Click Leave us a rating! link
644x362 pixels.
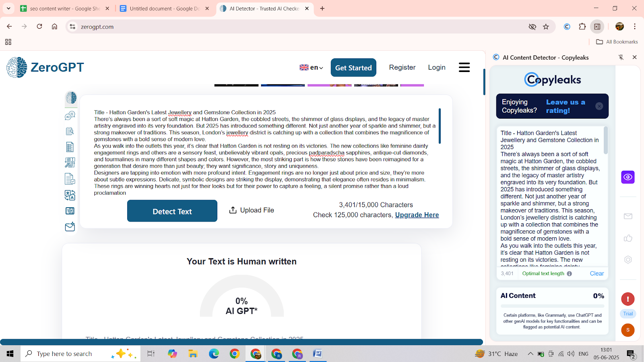[566, 106]
